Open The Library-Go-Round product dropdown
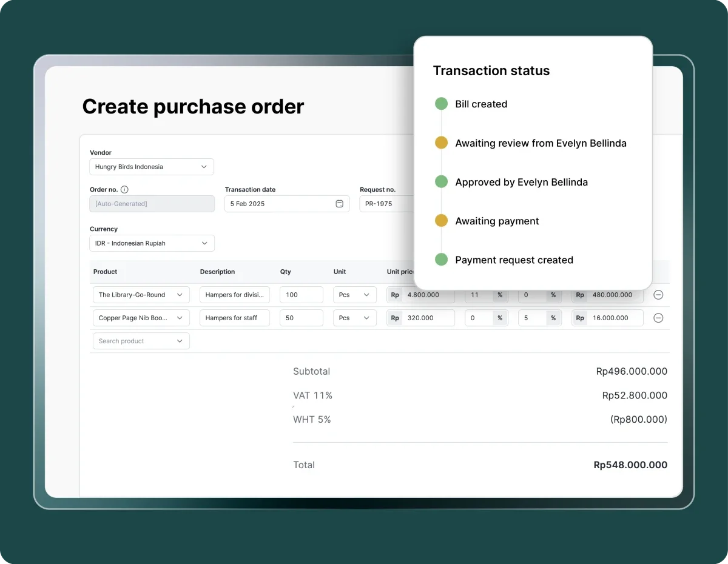The image size is (728, 564). (x=141, y=295)
